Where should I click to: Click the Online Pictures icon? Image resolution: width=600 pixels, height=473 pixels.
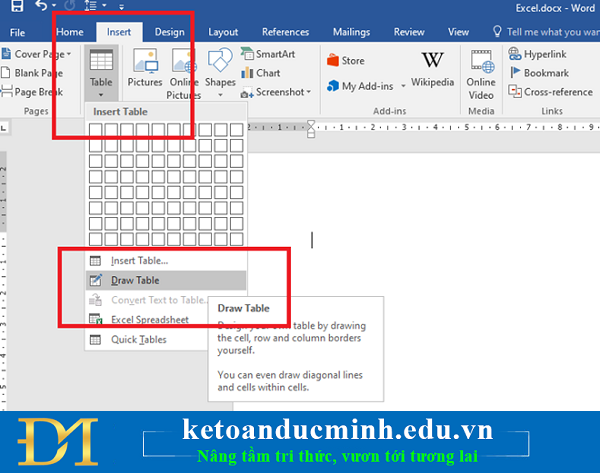(185, 60)
